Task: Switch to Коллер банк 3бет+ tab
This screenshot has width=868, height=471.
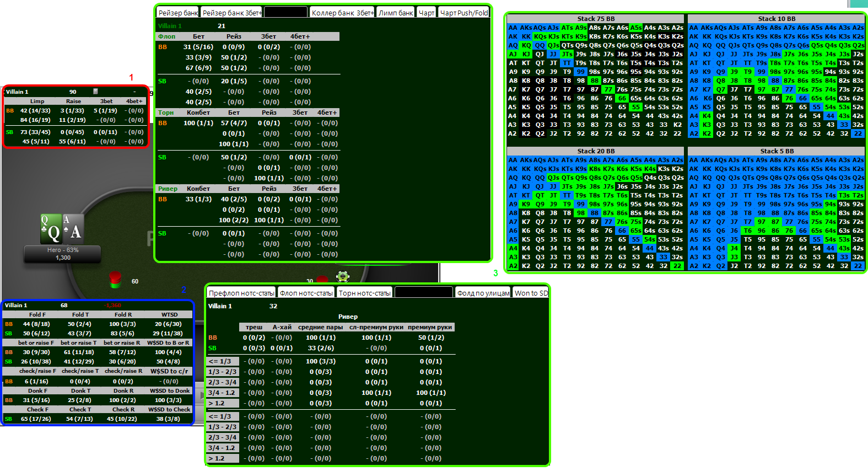Action: [x=342, y=13]
